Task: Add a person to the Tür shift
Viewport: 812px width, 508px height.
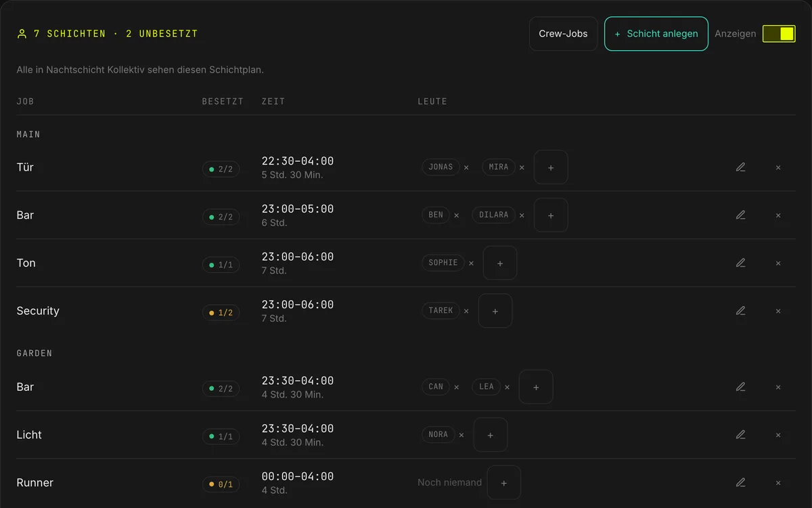Action: 551,167
